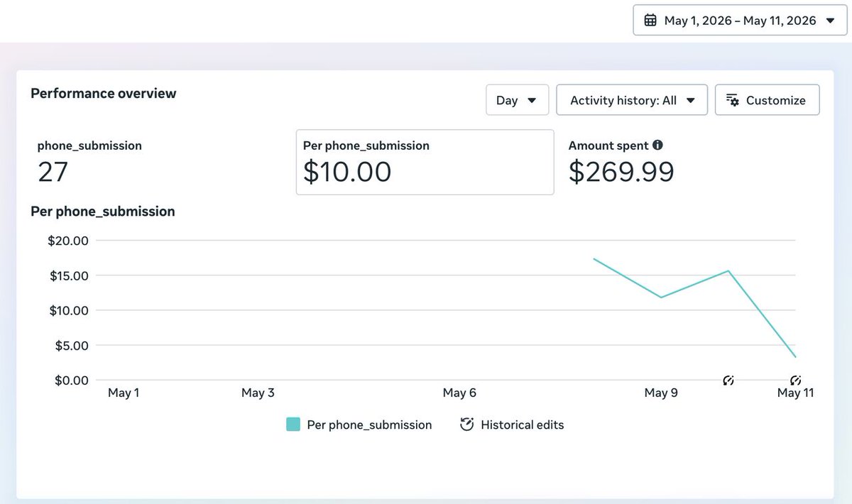This screenshot has width=852, height=504.
Task: Click the 27 phone_submission count value
Action: point(53,172)
